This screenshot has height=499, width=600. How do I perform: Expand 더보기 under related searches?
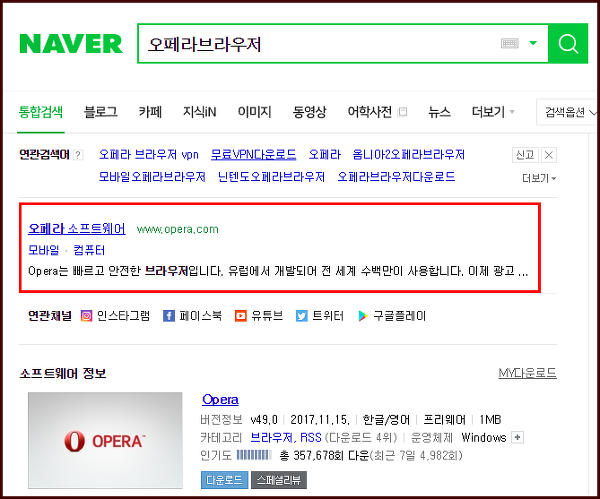[x=539, y=178]
